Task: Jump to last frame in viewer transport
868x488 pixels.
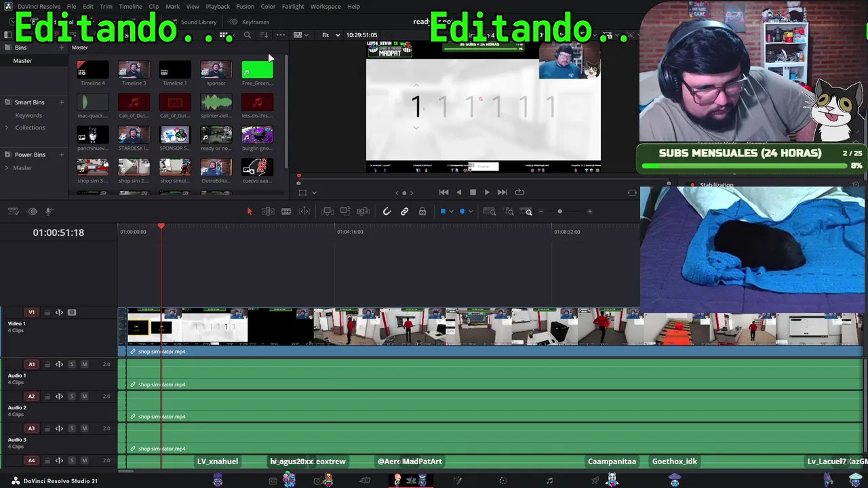Action: coord(502,192)
